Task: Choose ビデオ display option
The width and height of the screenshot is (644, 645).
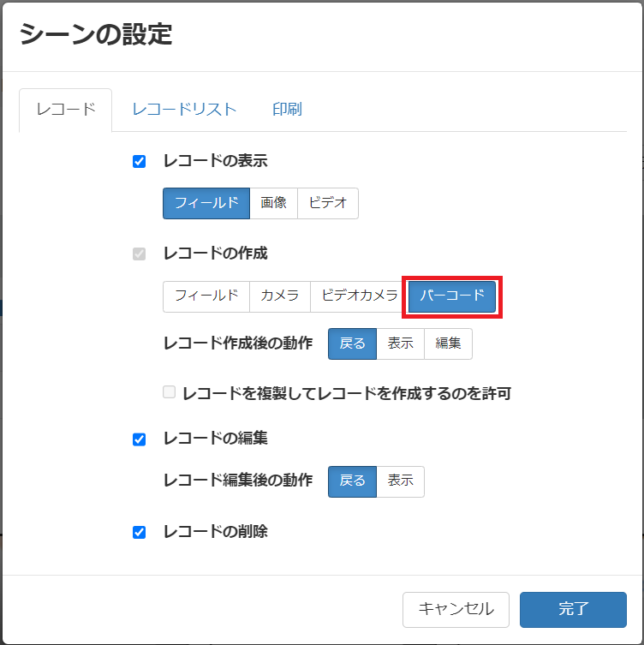Action: click(x=328, y=203)
